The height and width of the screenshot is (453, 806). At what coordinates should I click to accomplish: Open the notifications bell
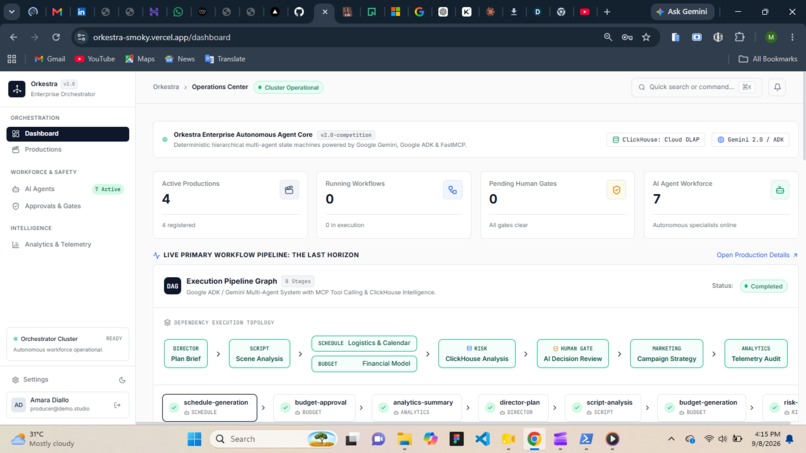[x=777, y=87]
